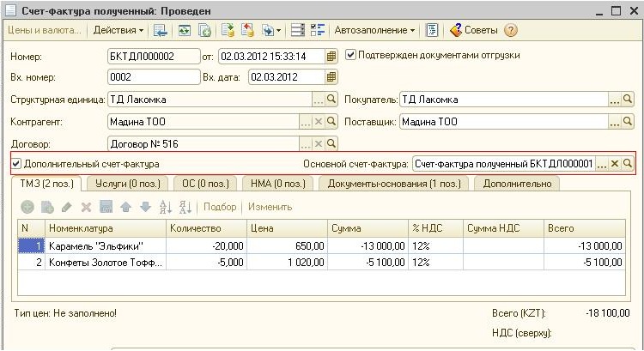Viewport: 644px width, 351px height.
Task: Expand the Автозаполнение dropdown
Action: pyautogui.click(x=374, y=30)
